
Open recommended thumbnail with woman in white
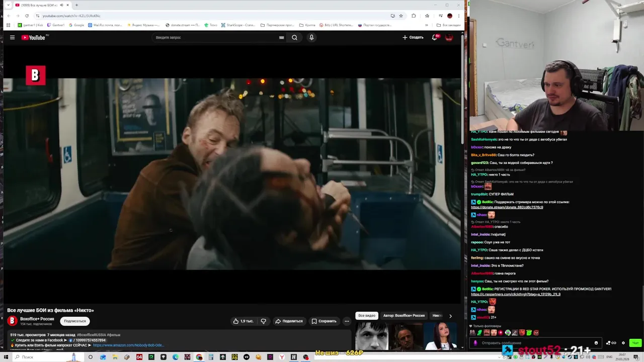pyautogui.click(x=441, y=336)
